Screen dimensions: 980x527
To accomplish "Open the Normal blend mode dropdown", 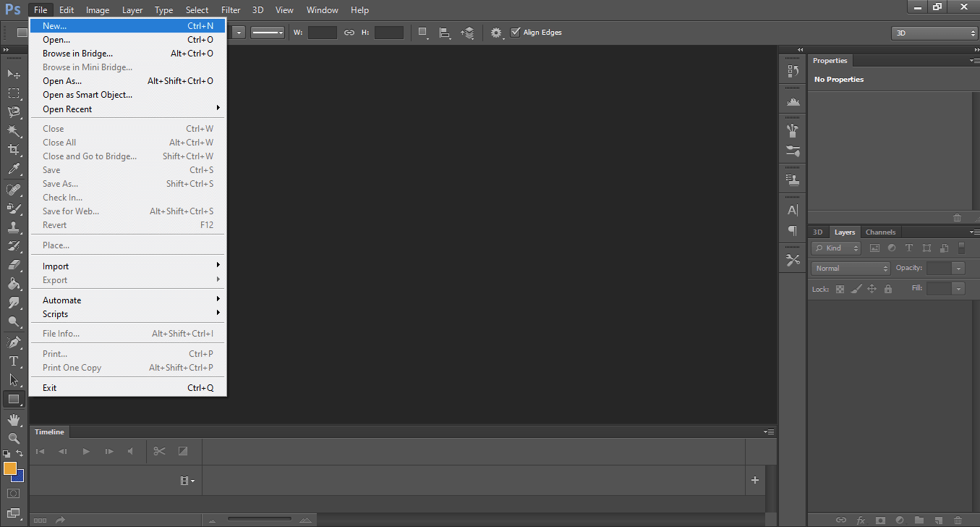I will 851,269.
